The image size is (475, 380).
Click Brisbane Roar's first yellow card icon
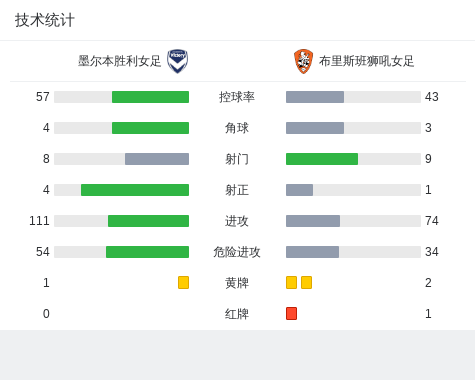pos(291,282)
